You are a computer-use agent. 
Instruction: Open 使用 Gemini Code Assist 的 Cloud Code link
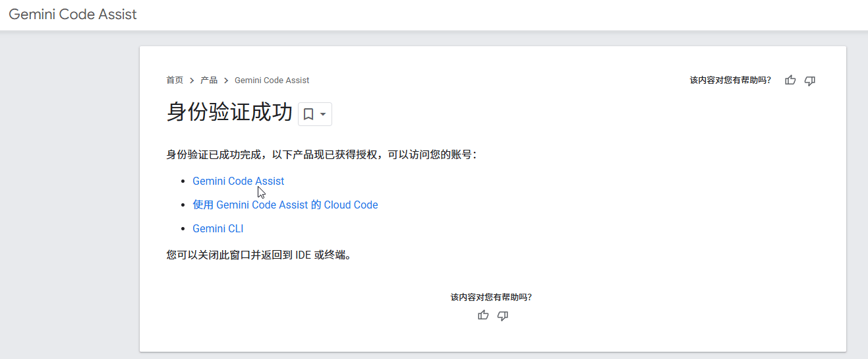(285, 205)
